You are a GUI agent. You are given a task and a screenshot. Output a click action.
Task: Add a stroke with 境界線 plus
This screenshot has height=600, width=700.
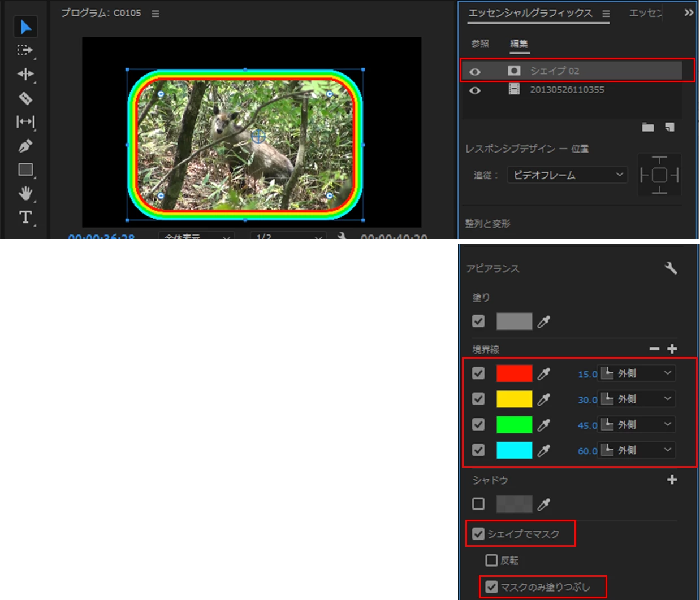(x=672, y=349)
